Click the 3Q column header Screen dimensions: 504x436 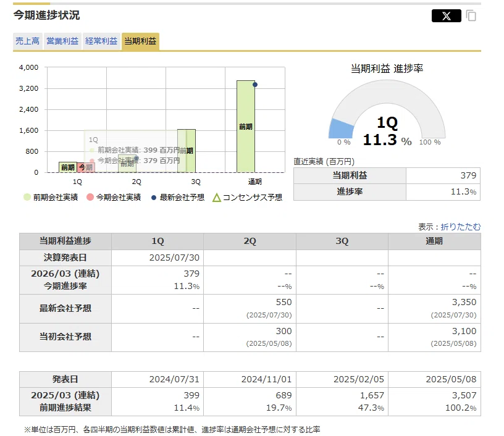tap(342, 241)
